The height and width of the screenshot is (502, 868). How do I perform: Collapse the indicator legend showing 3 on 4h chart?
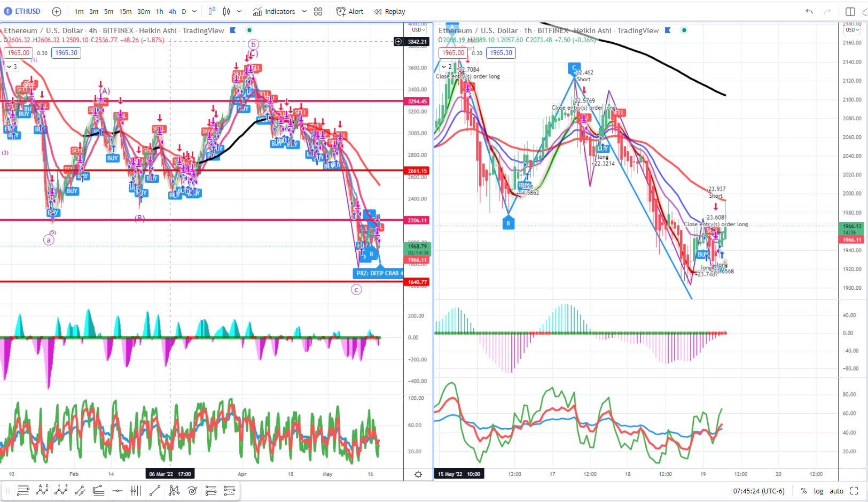tap(12, 67)
